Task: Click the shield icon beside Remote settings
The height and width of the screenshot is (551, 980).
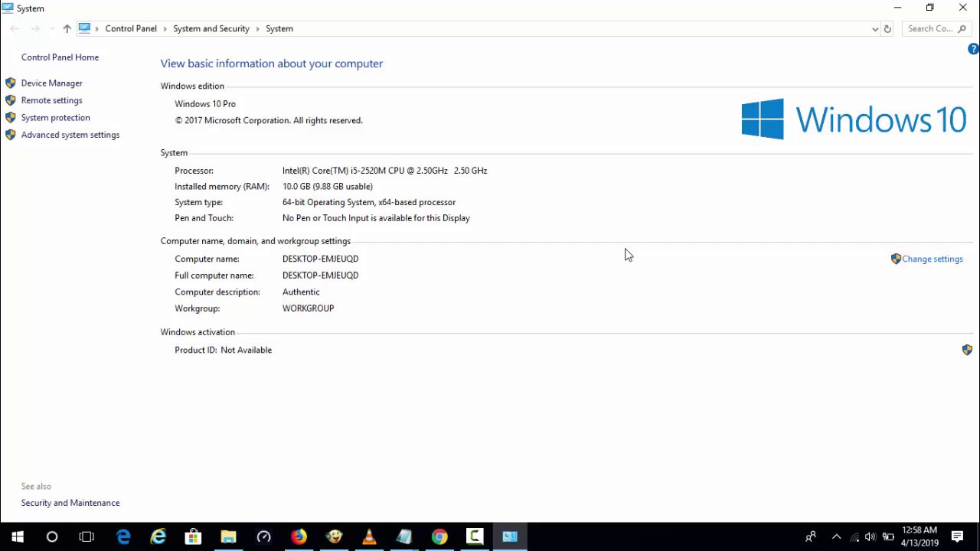Action: point(10,100)
